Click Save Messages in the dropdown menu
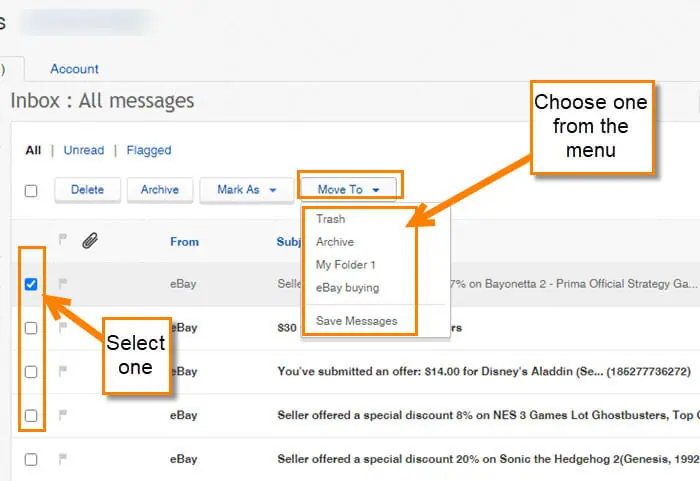 [x=356, y=321]
